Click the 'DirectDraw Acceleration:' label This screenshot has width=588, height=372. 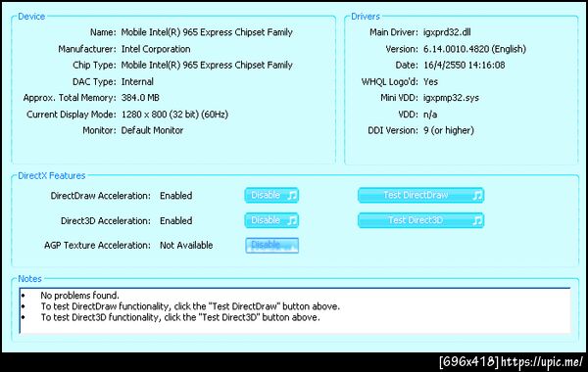pyautogui.click(x=101, y=196)
